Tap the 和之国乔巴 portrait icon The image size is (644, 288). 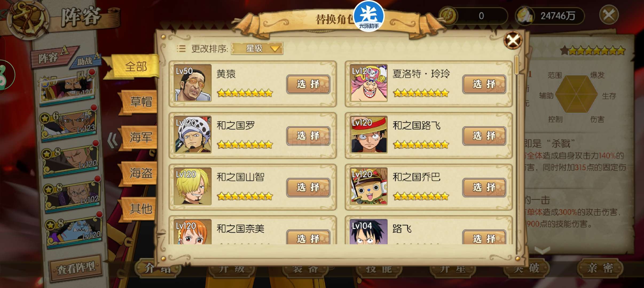click(x=369, y=186)
